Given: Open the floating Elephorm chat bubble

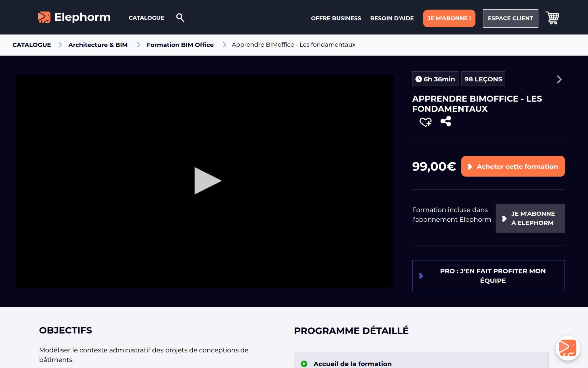Looking at the screenshot, I should [x=568, y=348].
